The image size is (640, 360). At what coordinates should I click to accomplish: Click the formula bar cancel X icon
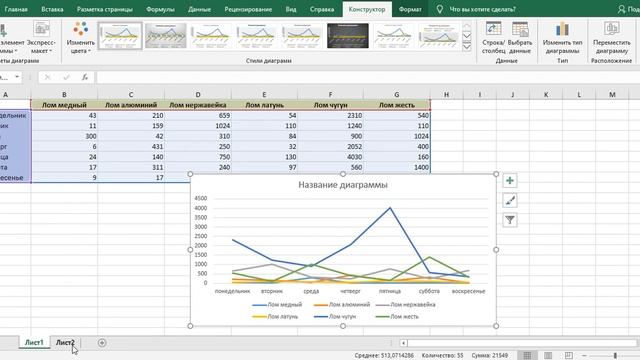point(47,77)
